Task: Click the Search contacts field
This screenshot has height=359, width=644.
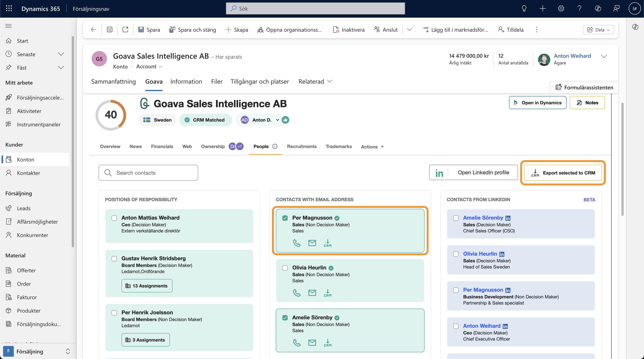Action: (x=148, y=173)
